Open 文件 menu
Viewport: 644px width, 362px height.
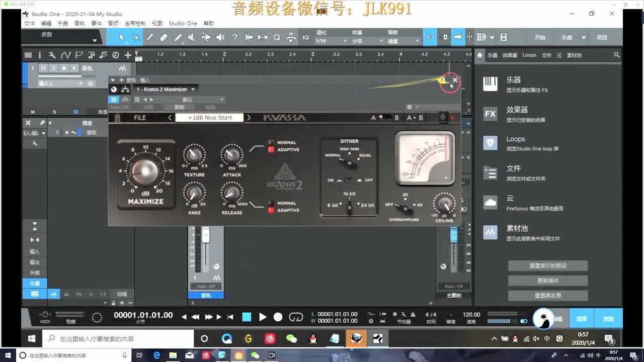(x=30, y=23)
